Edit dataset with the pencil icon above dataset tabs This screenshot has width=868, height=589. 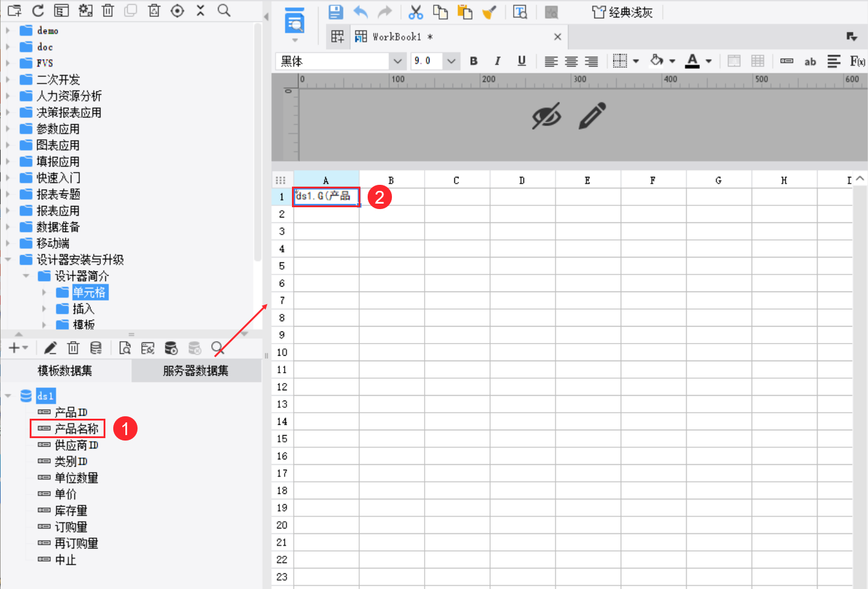click(50, 348)
